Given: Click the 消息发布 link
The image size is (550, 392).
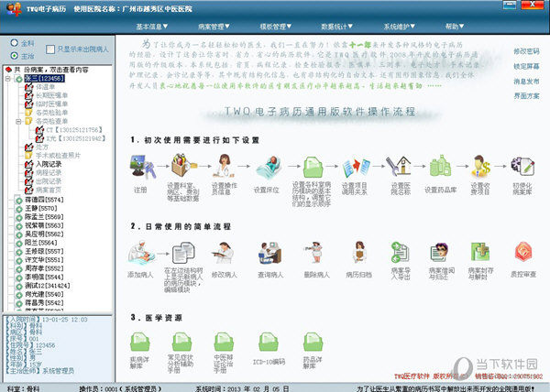Looking at the screenshot, I should point(526,82).
